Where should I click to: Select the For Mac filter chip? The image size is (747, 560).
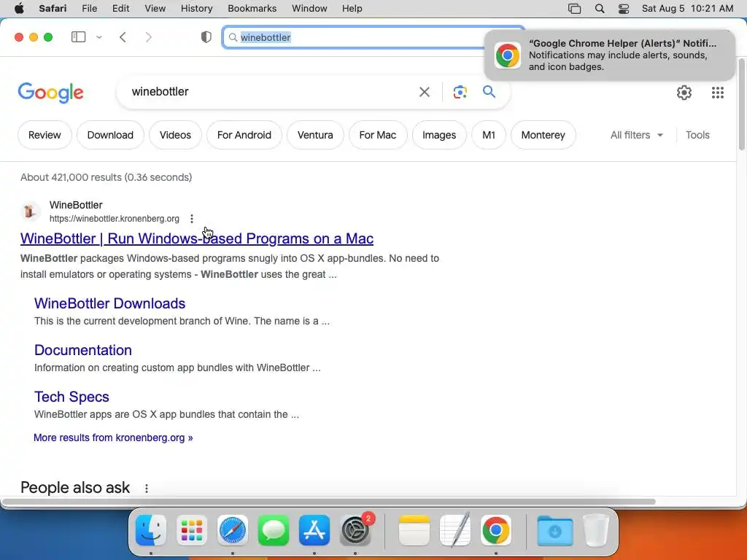pyautogui.click(x=378, y=135)
